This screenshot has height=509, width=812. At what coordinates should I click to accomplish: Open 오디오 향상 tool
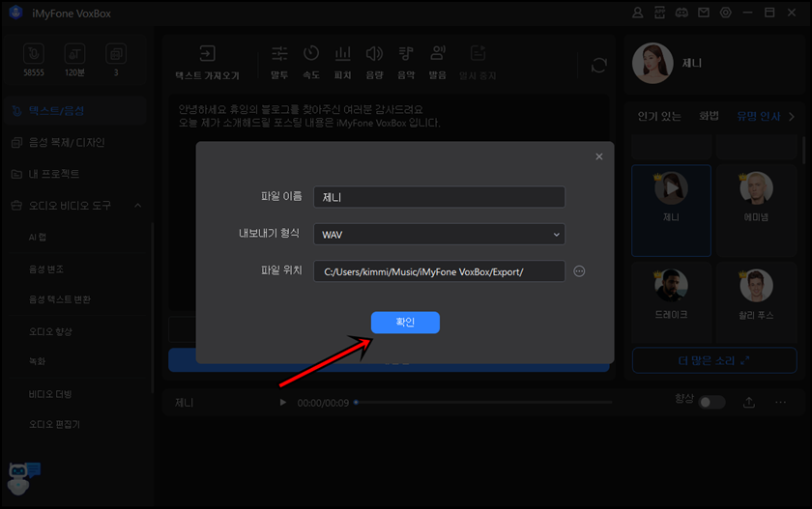(x=50, y=331)
